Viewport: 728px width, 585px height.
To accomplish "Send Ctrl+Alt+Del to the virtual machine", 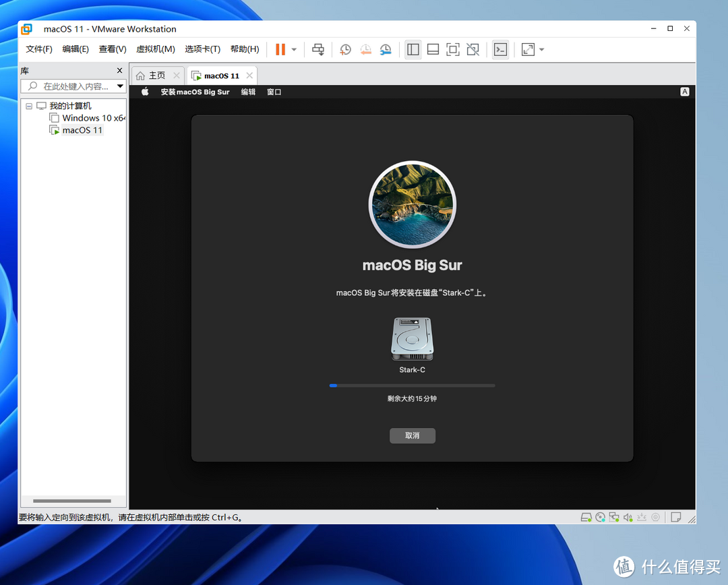I will pos(318,50).
